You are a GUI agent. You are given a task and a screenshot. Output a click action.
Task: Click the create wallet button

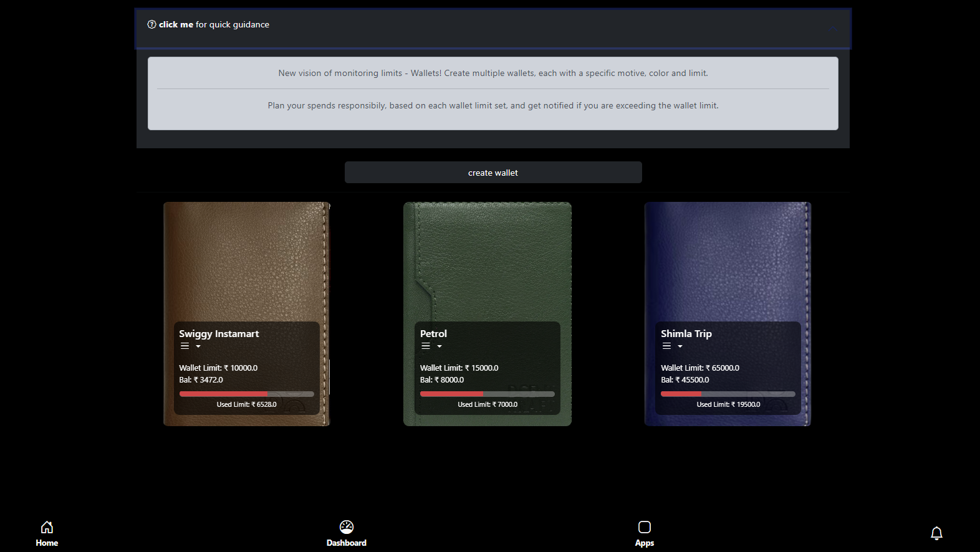pos(493,173)
